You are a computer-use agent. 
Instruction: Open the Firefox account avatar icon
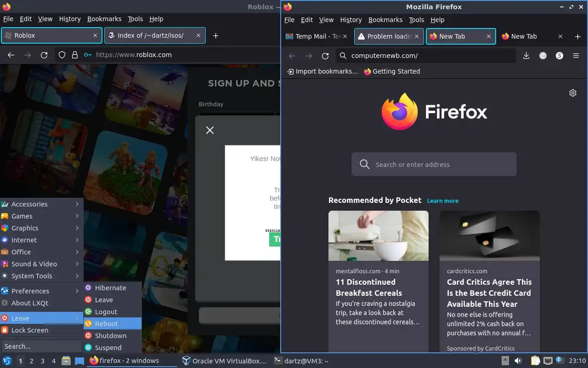[543, 56]
